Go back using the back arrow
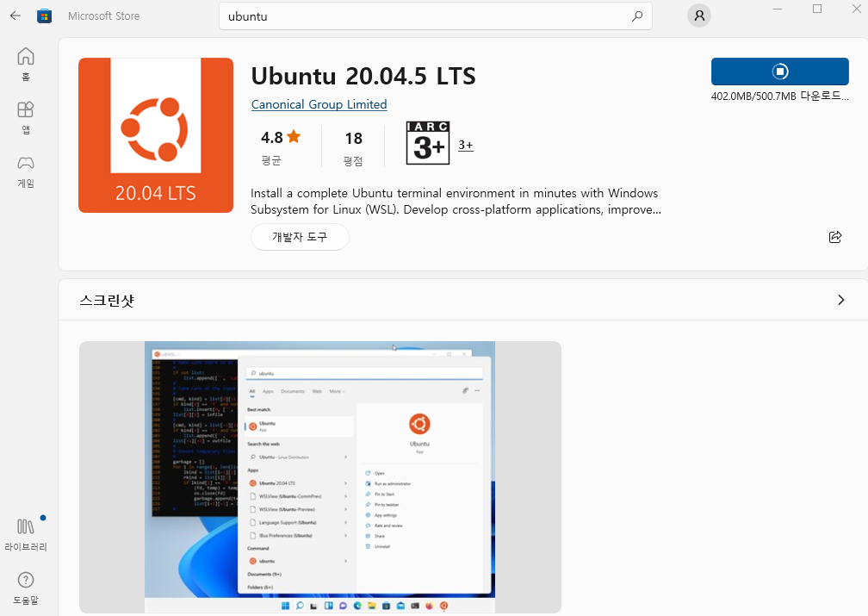The height and width of the screenshot is (616, 868). tap(15, 16)
